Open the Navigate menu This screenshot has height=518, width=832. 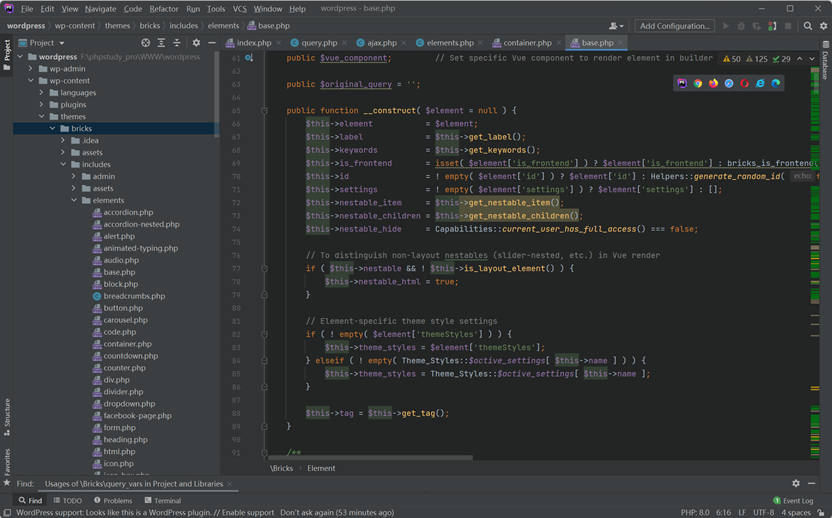100,8
